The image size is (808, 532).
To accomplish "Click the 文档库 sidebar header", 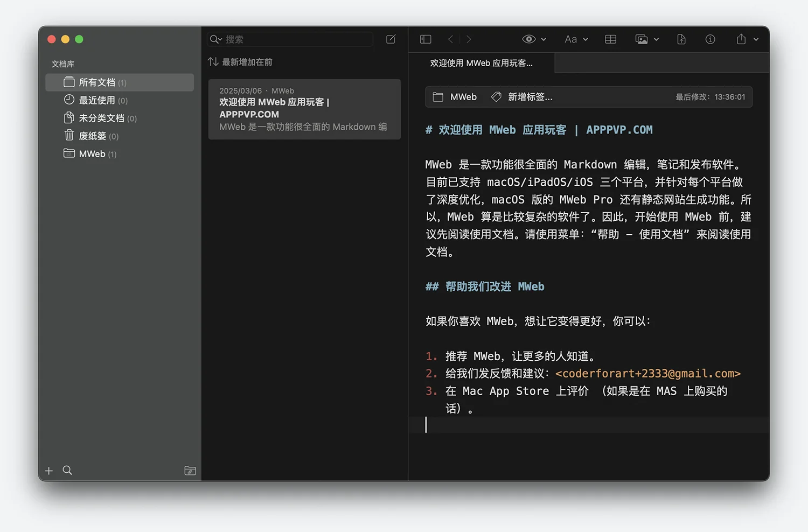I will (x=63, y=64).
